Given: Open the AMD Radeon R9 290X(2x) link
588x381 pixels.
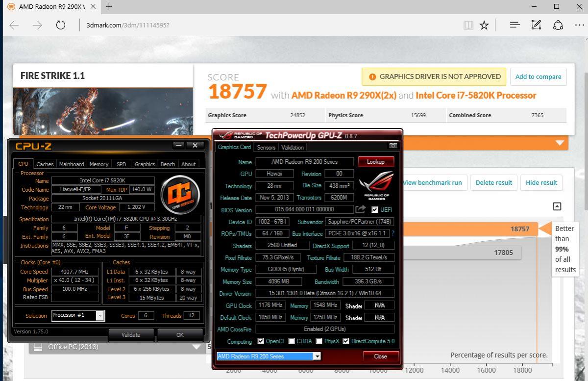Looking at the screenshot, I should (x=344, y=95).
